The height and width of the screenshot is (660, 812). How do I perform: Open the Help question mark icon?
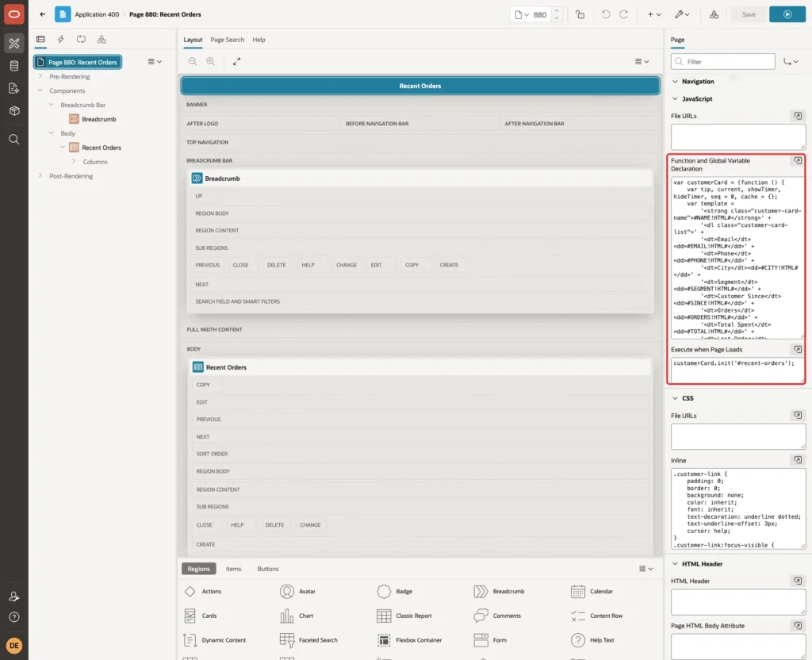[14, 617]
